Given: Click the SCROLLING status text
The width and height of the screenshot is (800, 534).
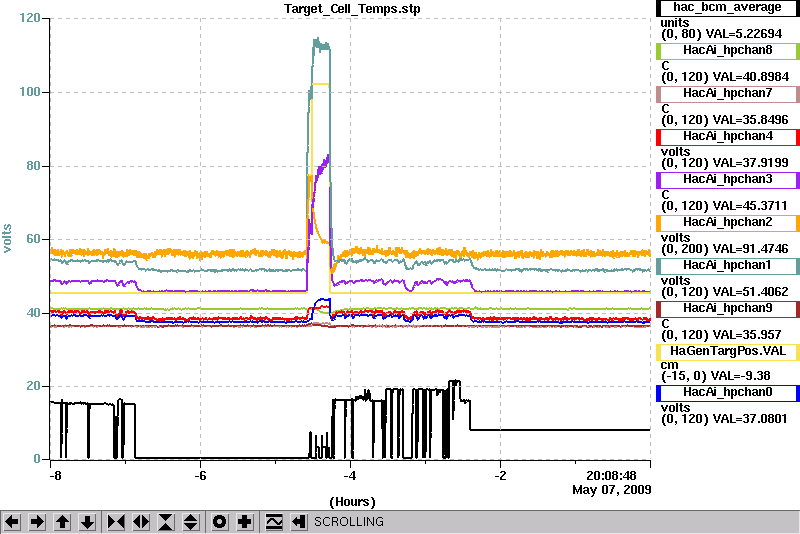Looking at the screenshot, I should pyautogui.click(x=349, y=522).
